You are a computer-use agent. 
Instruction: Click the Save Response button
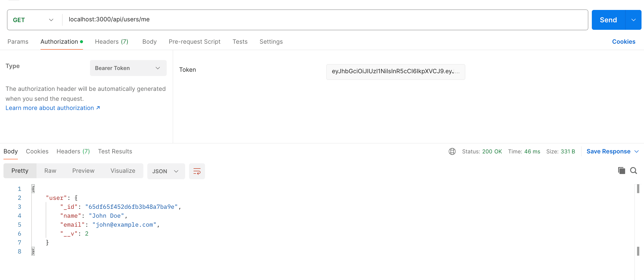(609, 151)
